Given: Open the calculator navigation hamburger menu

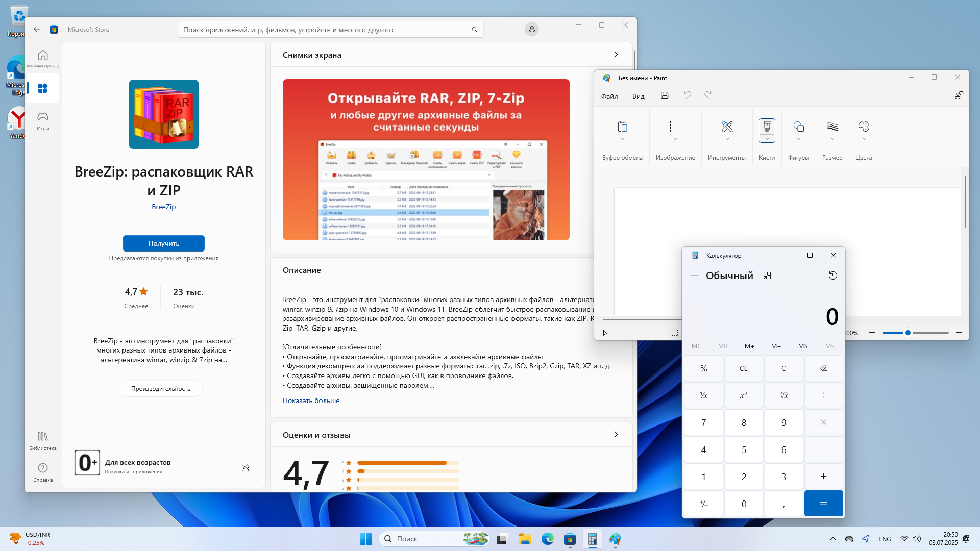Looking at the screenshot, I should point(694,275).
